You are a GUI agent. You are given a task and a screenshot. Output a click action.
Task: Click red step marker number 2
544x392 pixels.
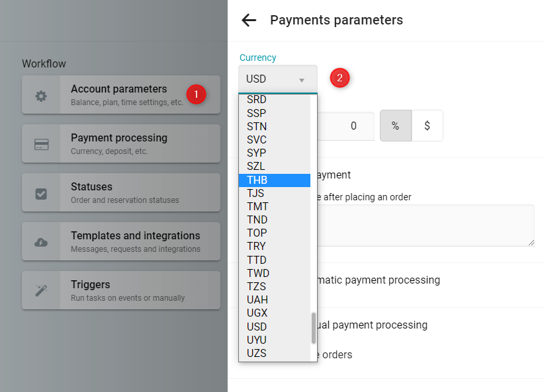[340, 77]
